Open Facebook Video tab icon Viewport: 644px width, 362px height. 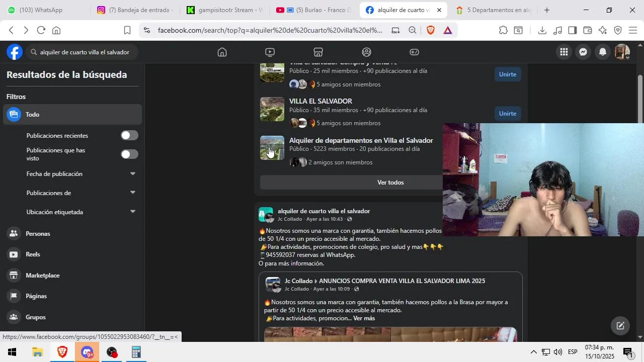(x=270, y=52)
